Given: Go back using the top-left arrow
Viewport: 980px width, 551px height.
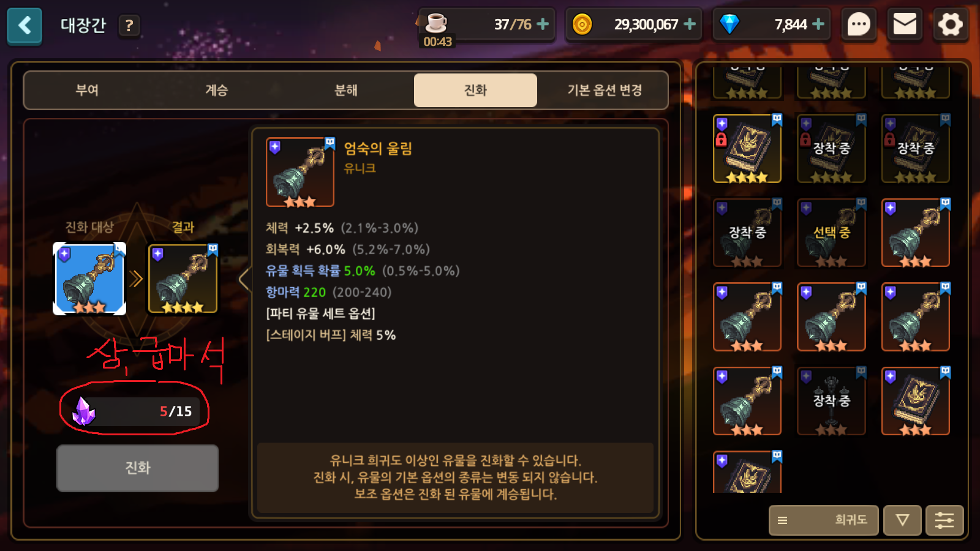Looking at the screenshot, I should (x=24, y=26).
